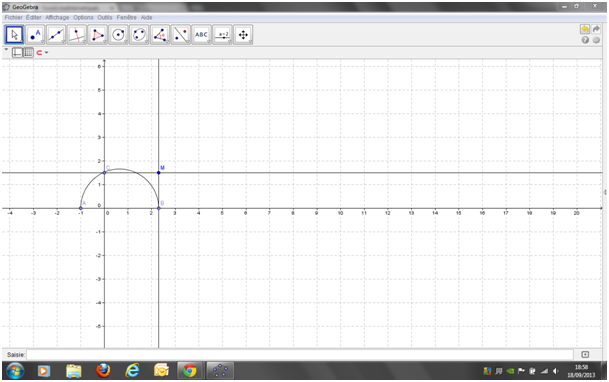The height and width of the screenshot is (382, 609).
Task: Click the GeoGebra taskbar button
Action: (220, 371)
